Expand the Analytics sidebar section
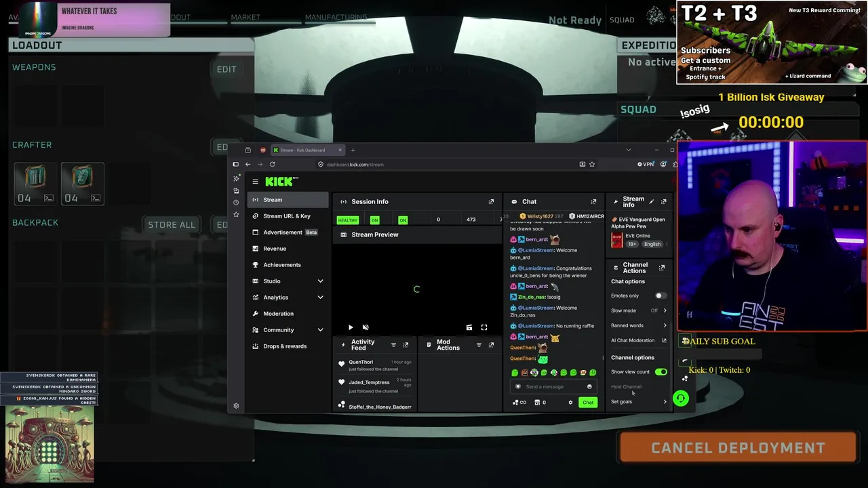The width and height of the screenshot is (868, 488). click(x=320, y=298)
